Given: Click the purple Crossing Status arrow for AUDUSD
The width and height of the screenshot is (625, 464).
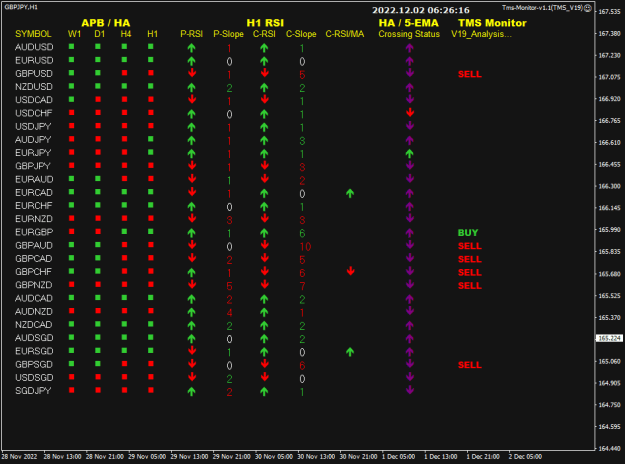Looking at the screenshot, I should click(409, 48).
